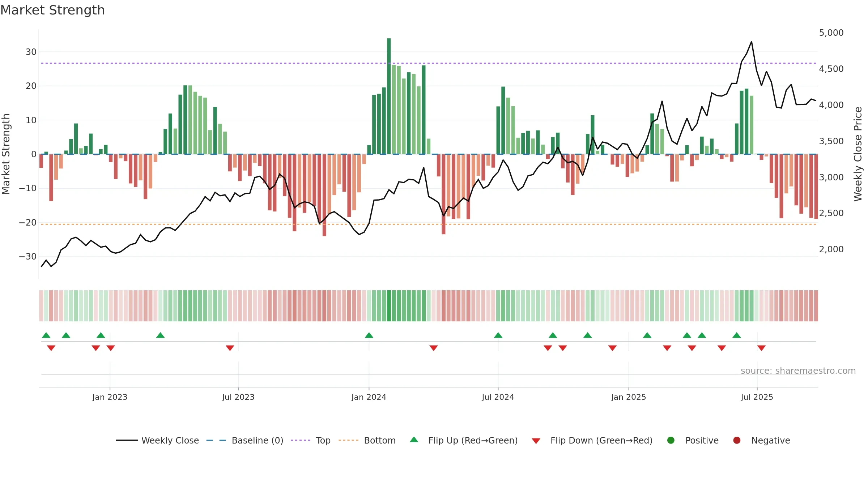Viewport: 868px width, 488px height.
Task: Toggle the Positive legend entry
Action: [x=693, y=440]
